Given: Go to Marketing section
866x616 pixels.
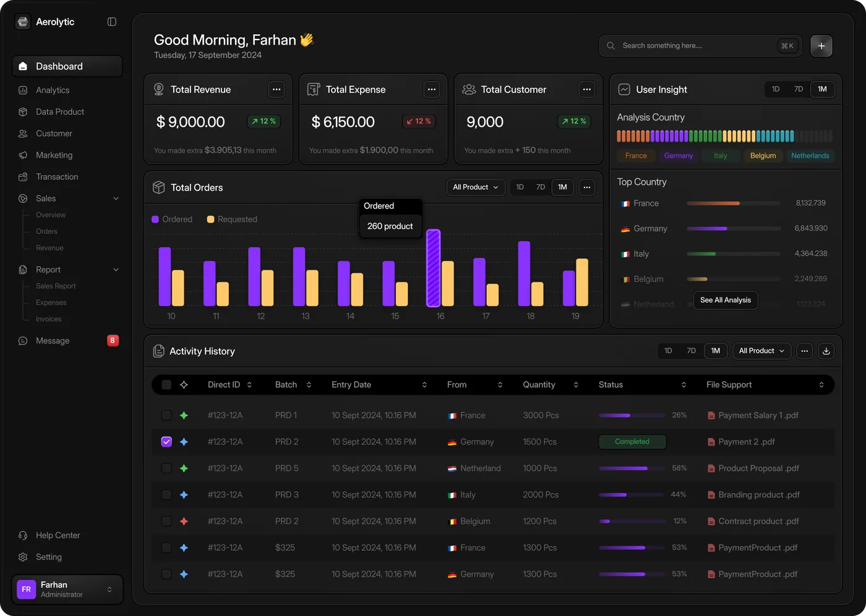Looking at the screenshot, I should [54, 155].
